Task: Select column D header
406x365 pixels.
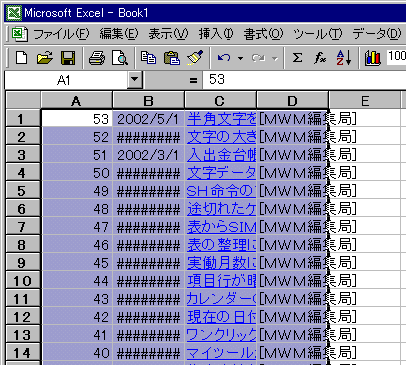Action: click(x=292, y=100)
